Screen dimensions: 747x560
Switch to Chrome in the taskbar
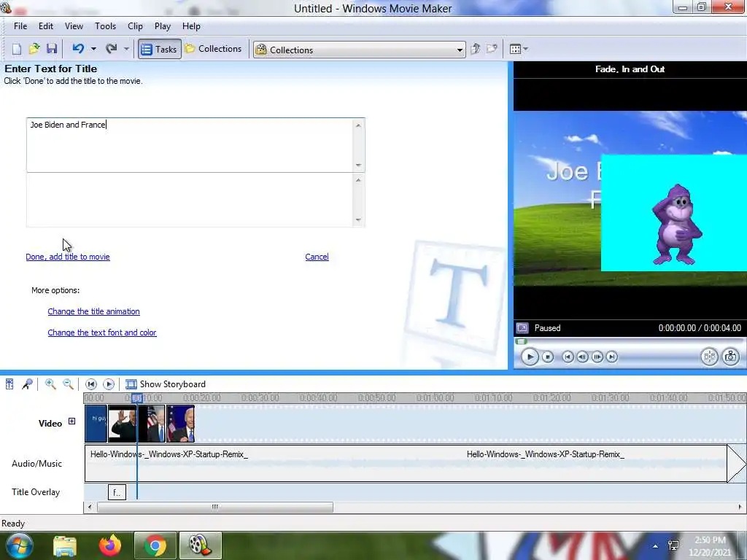tap(155, 545)
